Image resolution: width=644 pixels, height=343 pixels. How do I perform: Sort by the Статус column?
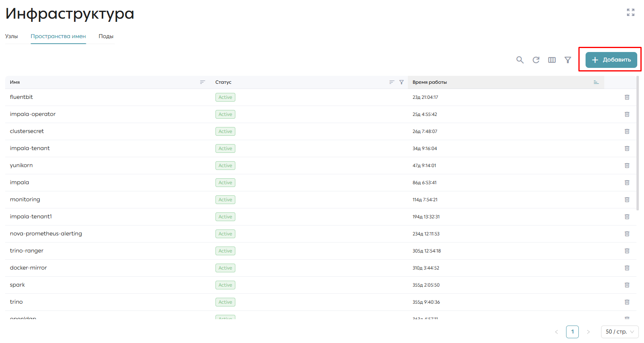click(x=392, y=82)
